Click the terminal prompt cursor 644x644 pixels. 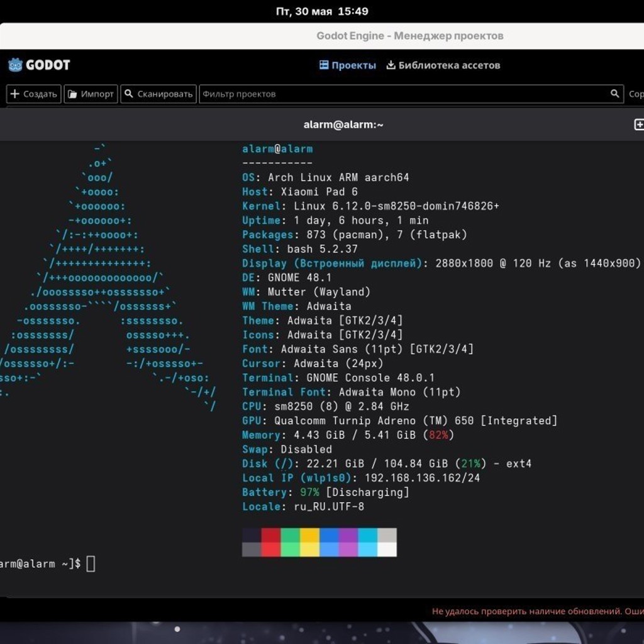(x=91, y=564)
